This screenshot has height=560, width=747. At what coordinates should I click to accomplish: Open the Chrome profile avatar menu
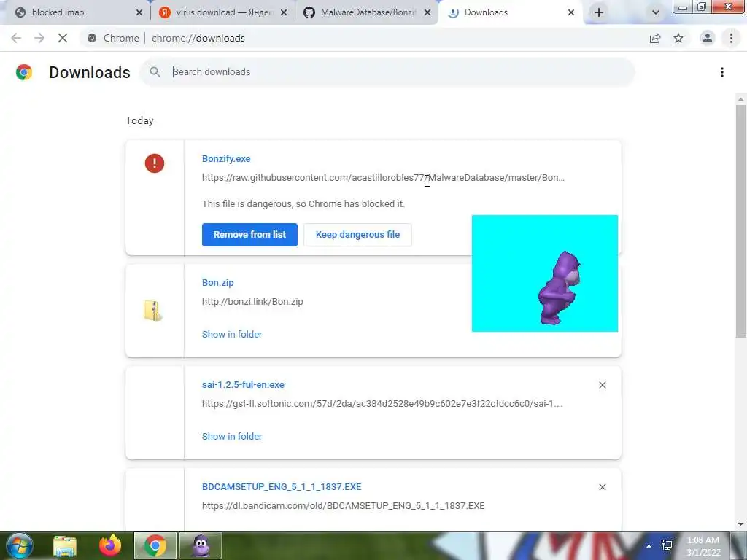[x=708, y=38]
